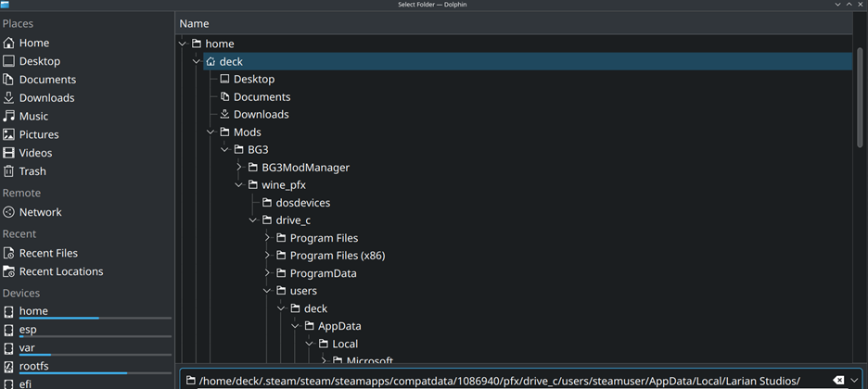
Task: Collapse the Mods folder tree
Action: coord(211,132)
